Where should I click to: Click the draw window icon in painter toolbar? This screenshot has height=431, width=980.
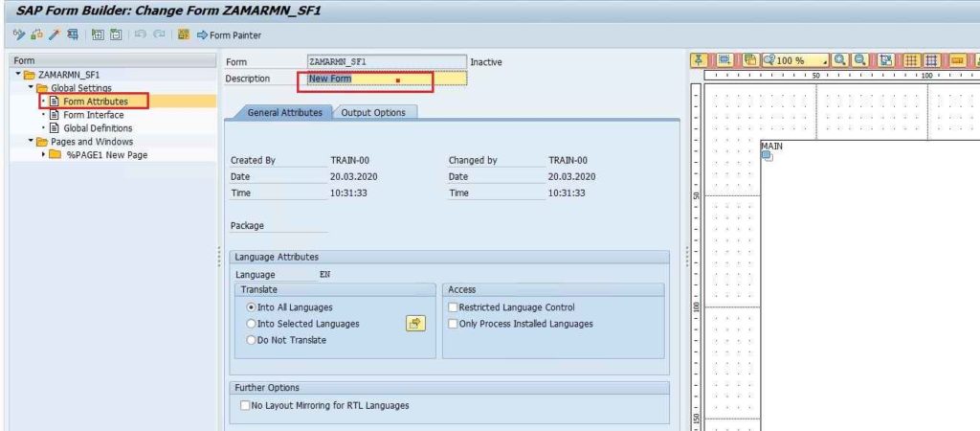pos(724,60)
